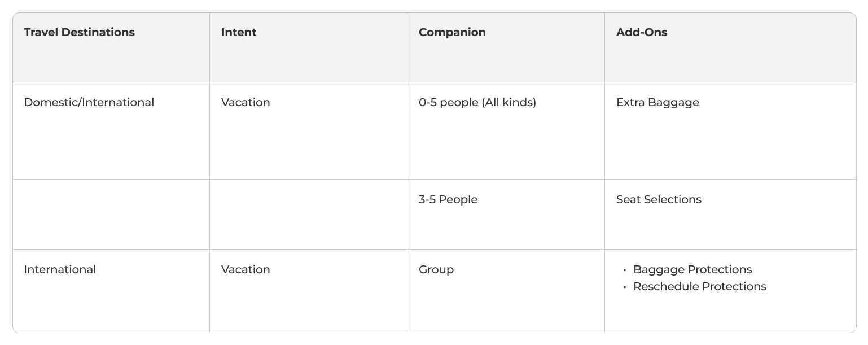Image resolution: width=868 pixels, height=345 pixels.
Task: Click the Reschedule Protections bullet item
Action: [x=700, y=286]
